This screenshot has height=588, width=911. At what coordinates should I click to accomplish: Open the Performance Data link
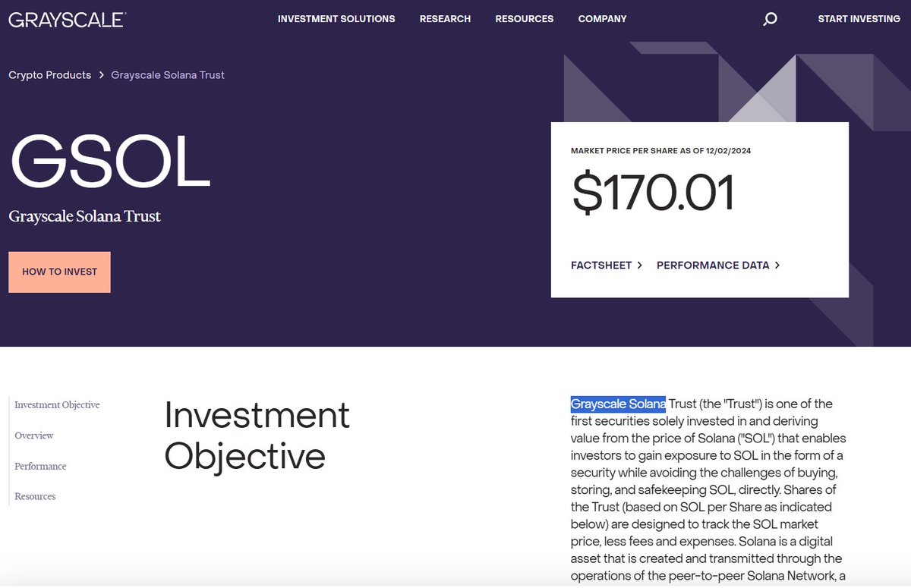[x=718, y=265]
